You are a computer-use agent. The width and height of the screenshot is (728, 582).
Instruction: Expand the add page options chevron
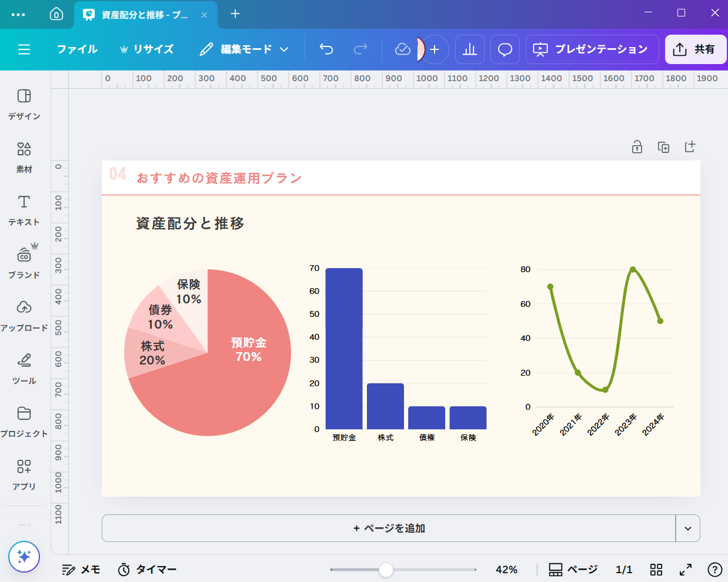pyautogui.click(x=688, y=528)
